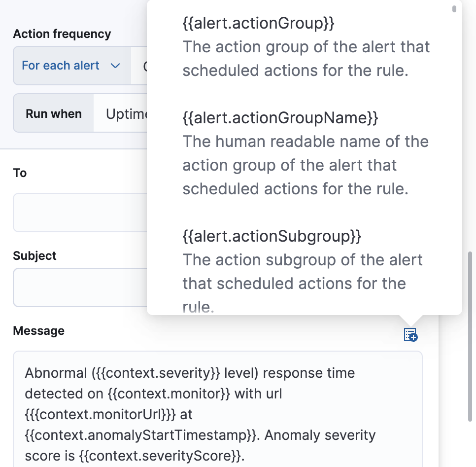This screenshot has height=467, width=476.
Task: Click the add rule variable icon
Action: point(410,334)
